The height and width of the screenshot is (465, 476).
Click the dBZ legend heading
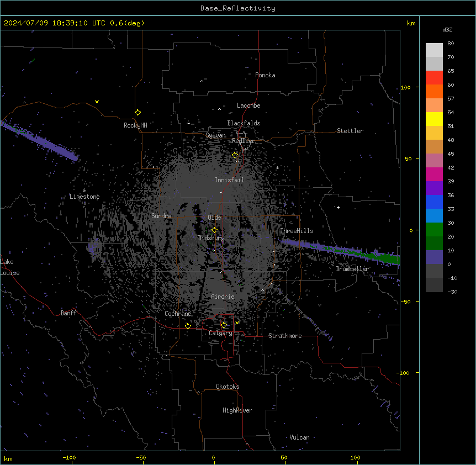point(447,30)
